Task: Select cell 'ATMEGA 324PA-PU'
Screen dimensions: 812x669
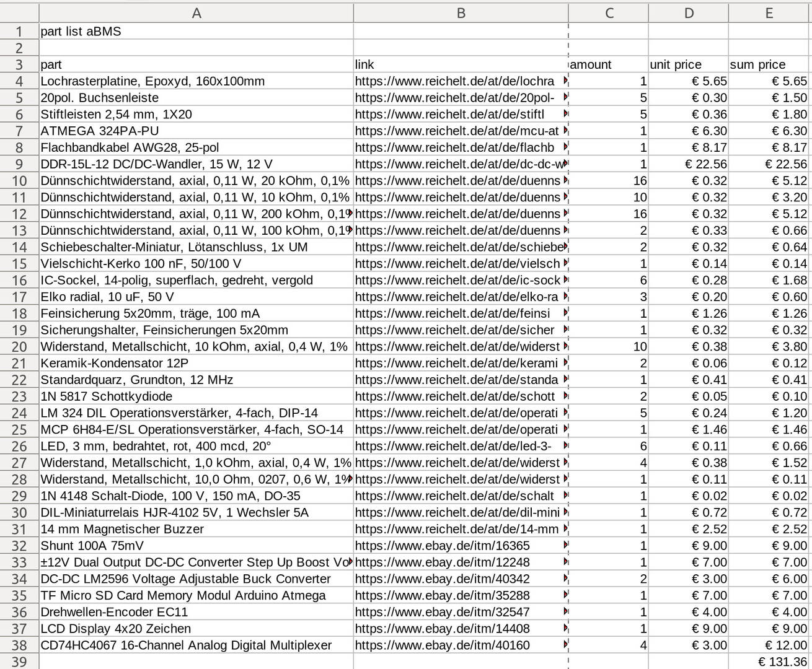Action: pos(196,131)
